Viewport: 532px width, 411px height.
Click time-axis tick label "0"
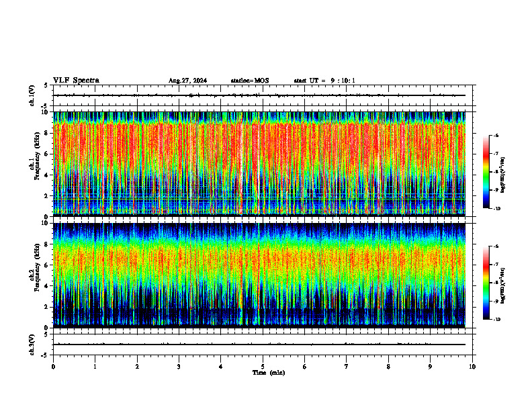53,367
